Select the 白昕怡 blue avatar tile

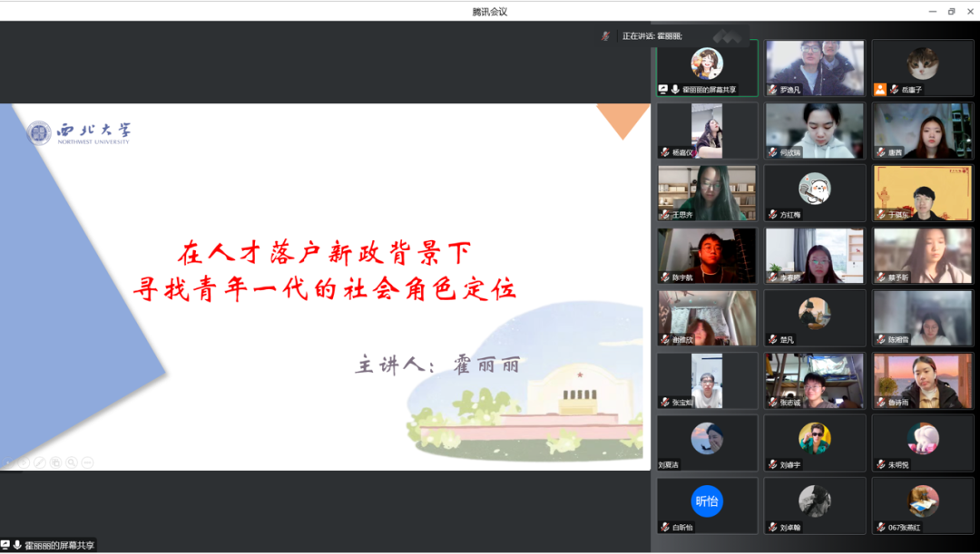click(707, 501)
